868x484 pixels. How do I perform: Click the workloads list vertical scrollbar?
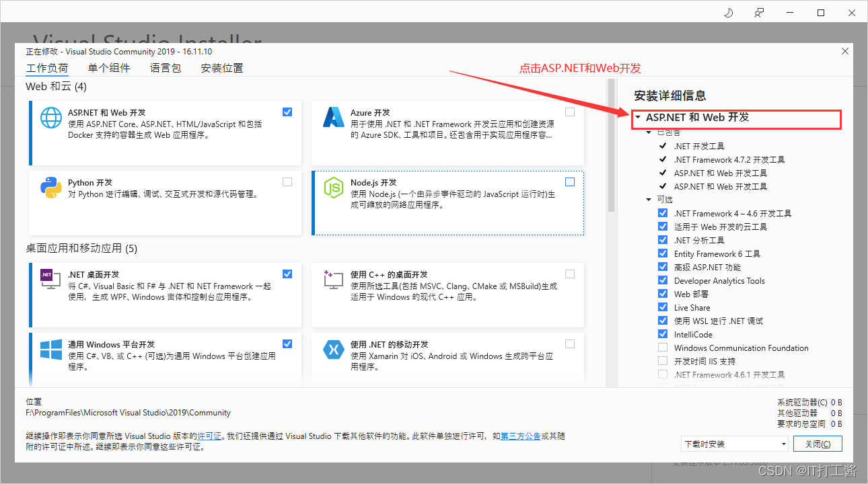[611, 146]
